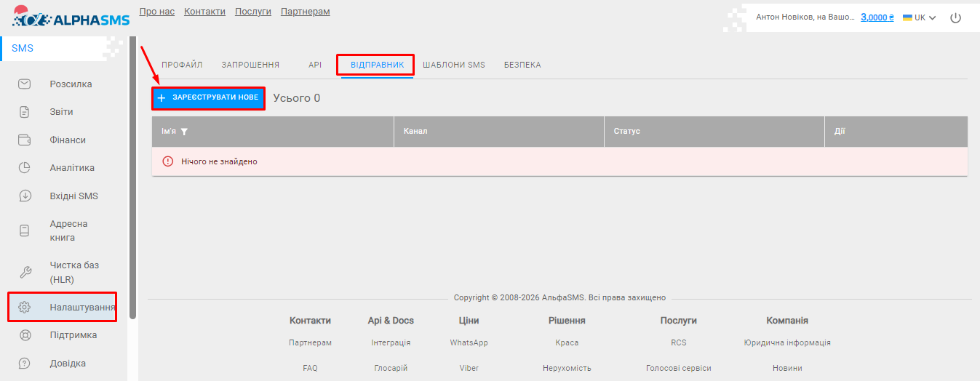Click the wallet icon beside Фінанси
The width and height of the screenshot is (980, 381).
(25, 140)
